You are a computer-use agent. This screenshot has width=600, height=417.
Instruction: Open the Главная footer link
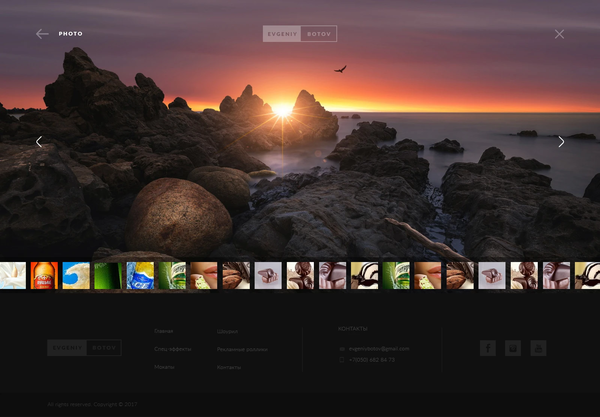[x=164, y=330]
